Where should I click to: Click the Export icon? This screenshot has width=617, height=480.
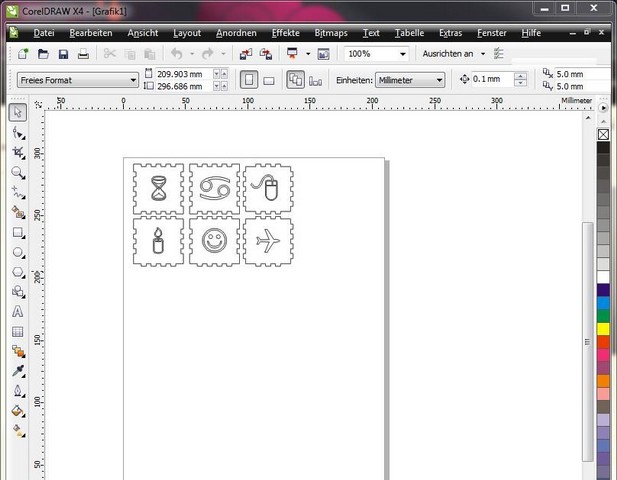(266, 54)
